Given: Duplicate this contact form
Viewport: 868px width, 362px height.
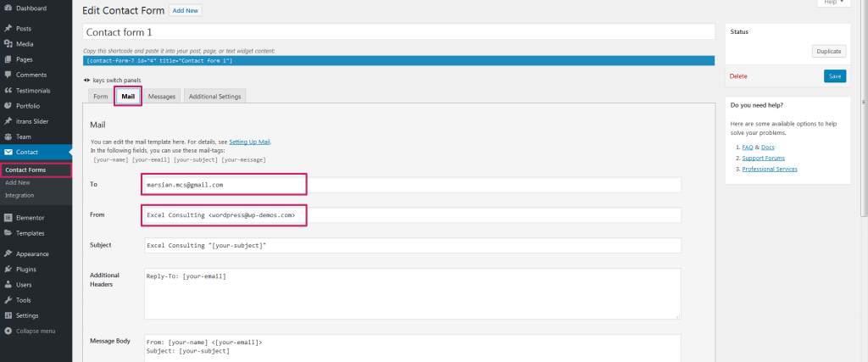Looking at the screenshot, I should click(828, 52).
